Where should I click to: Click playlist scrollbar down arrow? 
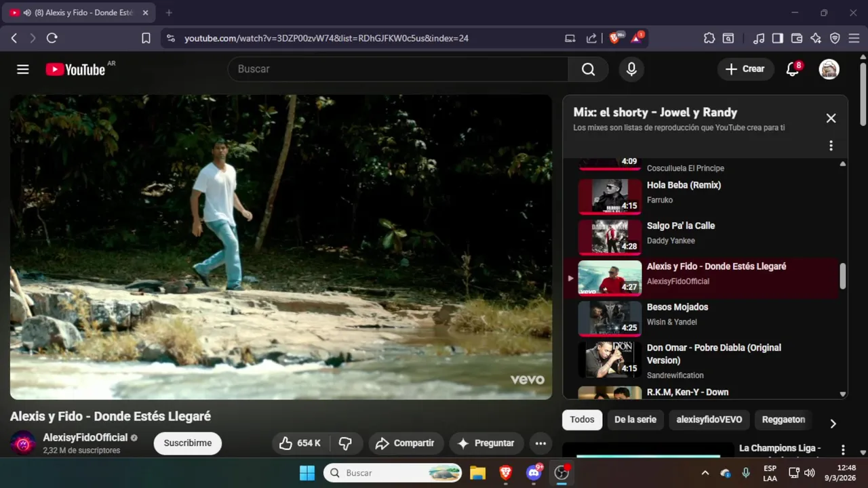[x=843, y=394]
